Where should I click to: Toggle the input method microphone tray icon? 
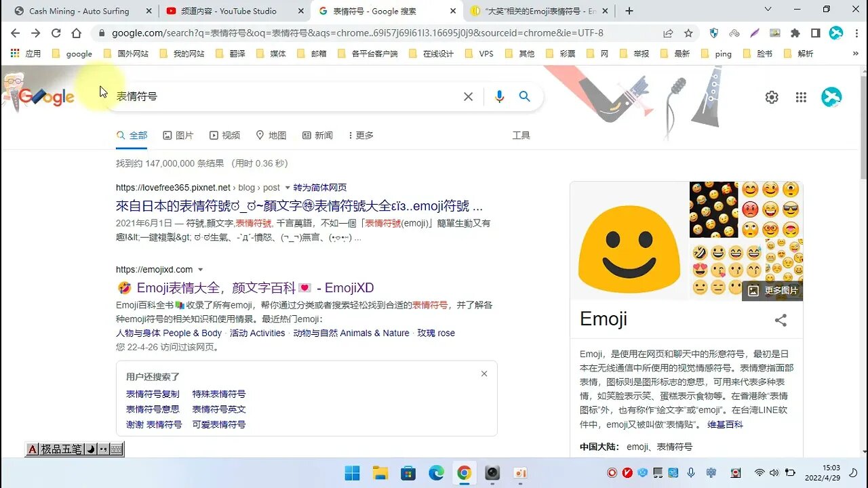pos(691,472)
